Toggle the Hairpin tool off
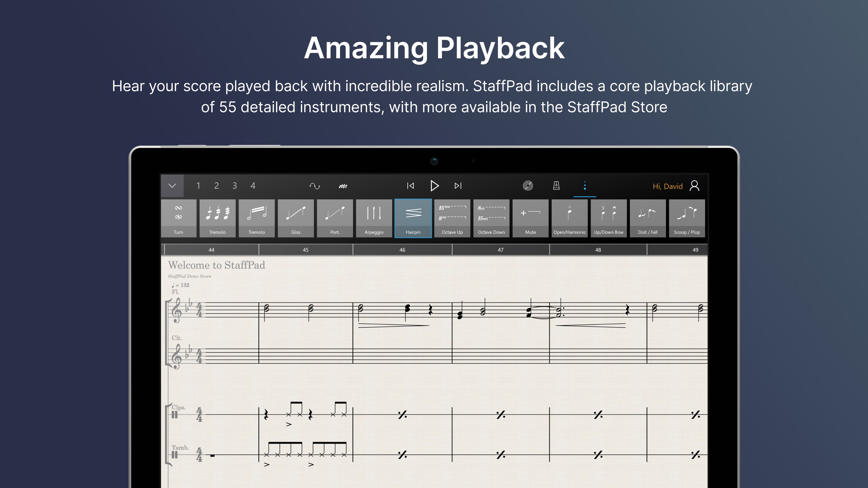The image size is (868, 488). click(413, 218)
